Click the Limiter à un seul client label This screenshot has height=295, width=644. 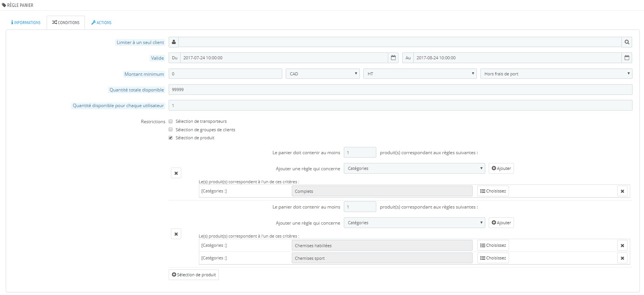[x=140, y=42]
